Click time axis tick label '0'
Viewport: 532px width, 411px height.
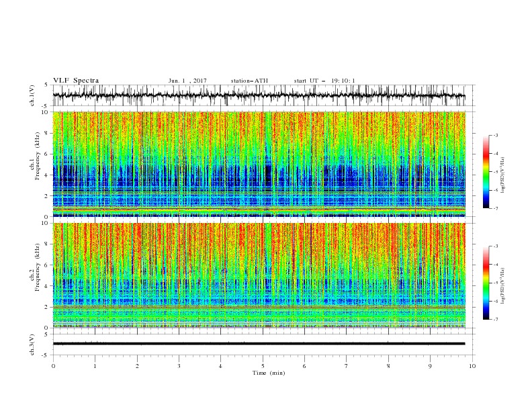[53, 366]
